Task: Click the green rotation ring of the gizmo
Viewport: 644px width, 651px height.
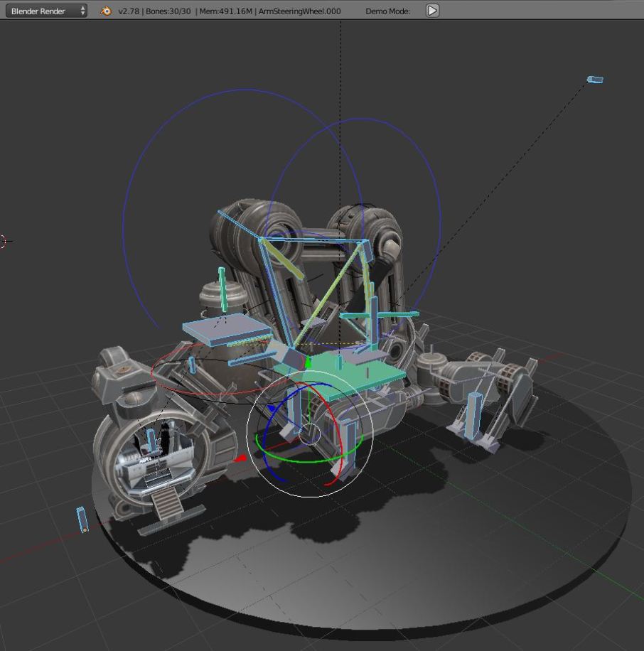Action: pos(286,461)
